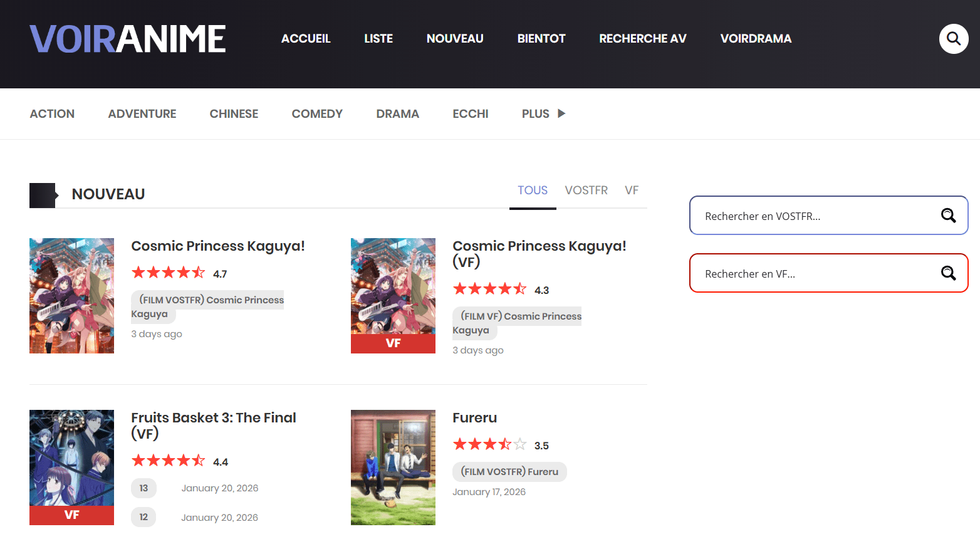Type in the Rechercher en VOSTFR field
The width and height of the screenshot is (980, 549).
815,216
